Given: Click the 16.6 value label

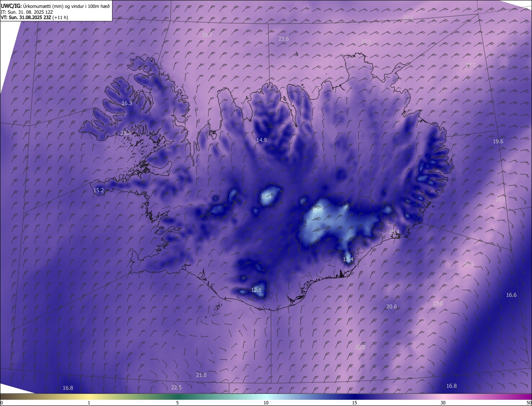Looking at the screenshot, I should pyautogui.click(x=511, y=295).
